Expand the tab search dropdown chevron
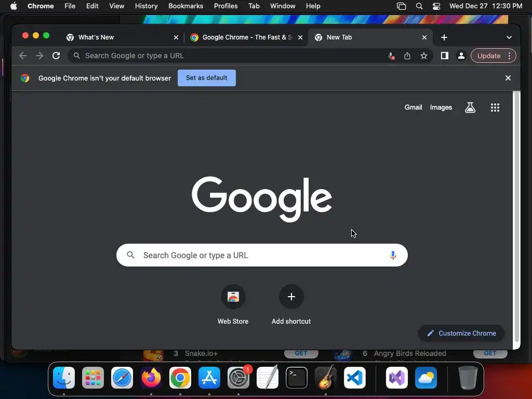The width and height of the screenshot is (532, 399). [x=509, y=37]
